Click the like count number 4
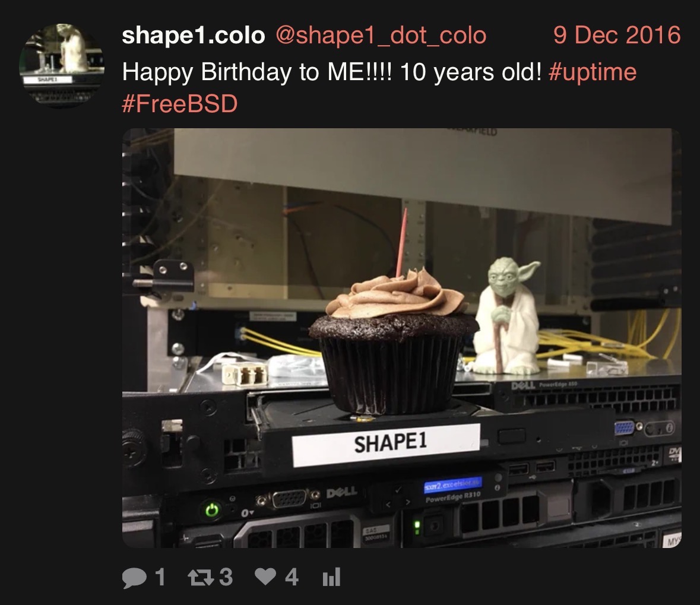 click(x=292, y=577)
